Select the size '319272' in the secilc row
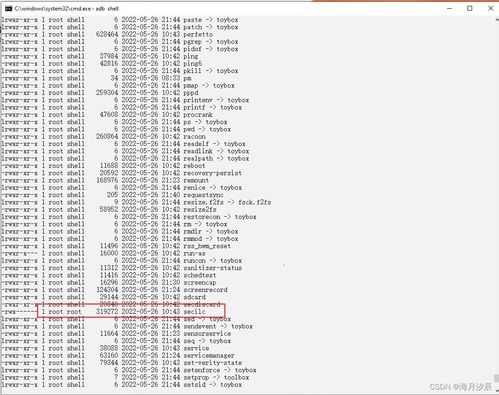499x395 pixels. (107, 312)
